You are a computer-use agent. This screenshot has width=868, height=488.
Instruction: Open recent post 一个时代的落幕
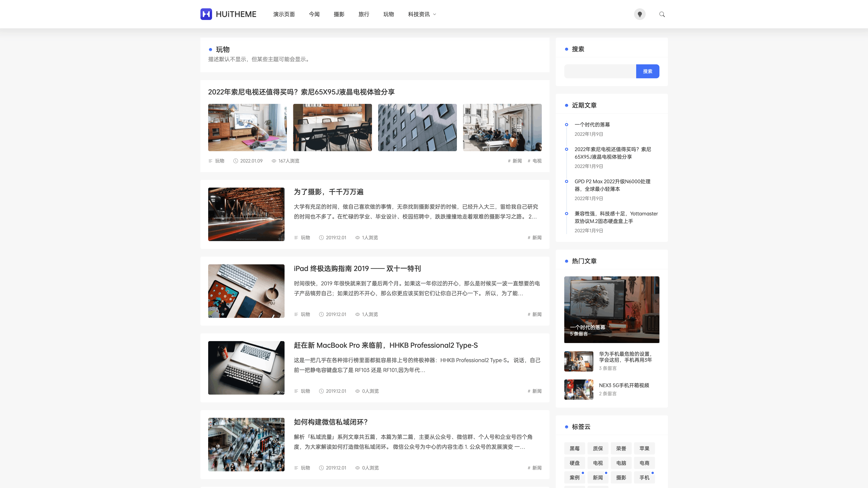point(592,125)
